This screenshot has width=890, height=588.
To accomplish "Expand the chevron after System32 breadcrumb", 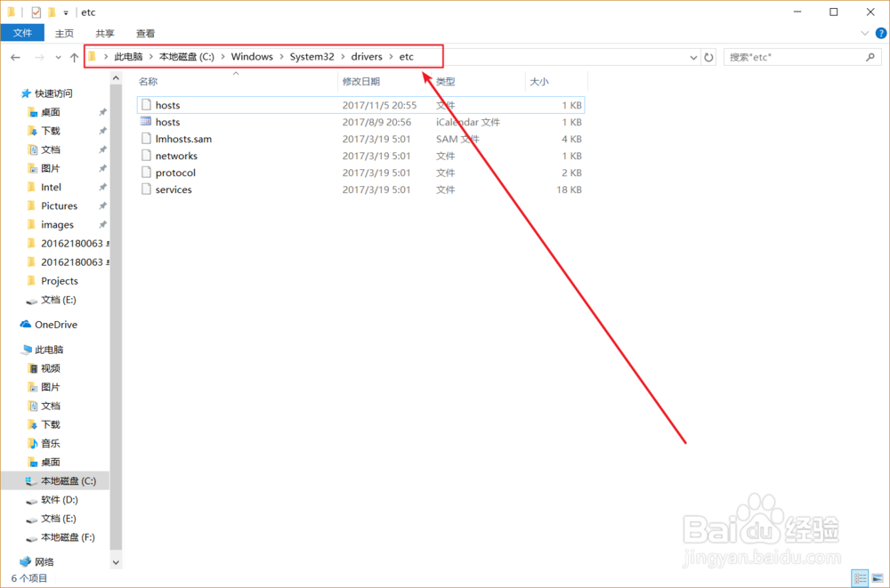I will 343,57.
